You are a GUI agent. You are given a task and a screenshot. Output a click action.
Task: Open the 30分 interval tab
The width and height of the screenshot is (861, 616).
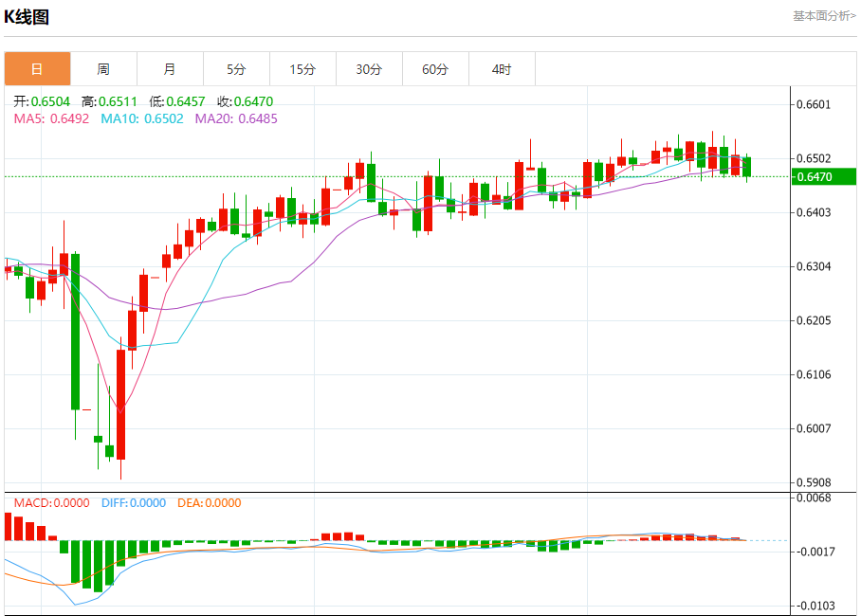pos(370,69)
